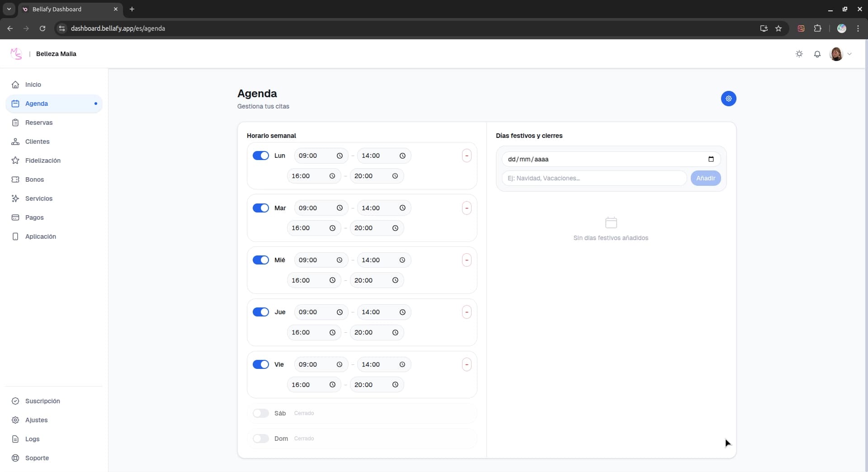Click clock icon on Friday 20:00 end time
The image size is (868, 472).
pos(395,385)
